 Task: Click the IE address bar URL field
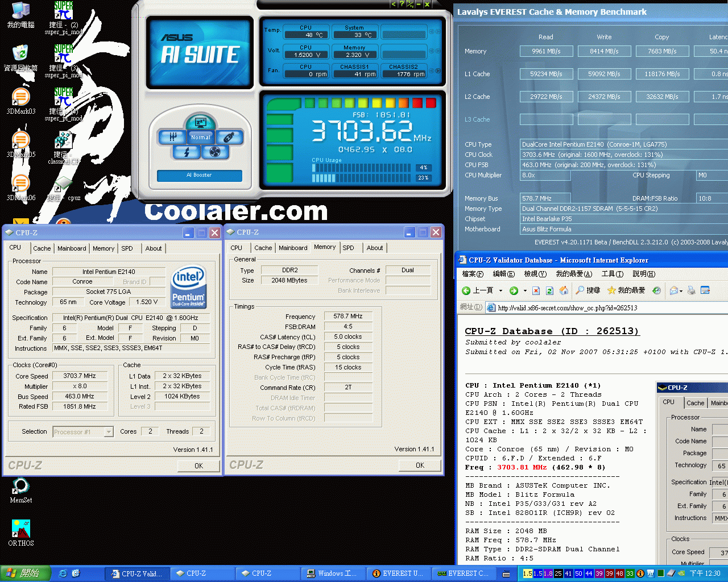(x=607, y=307)
